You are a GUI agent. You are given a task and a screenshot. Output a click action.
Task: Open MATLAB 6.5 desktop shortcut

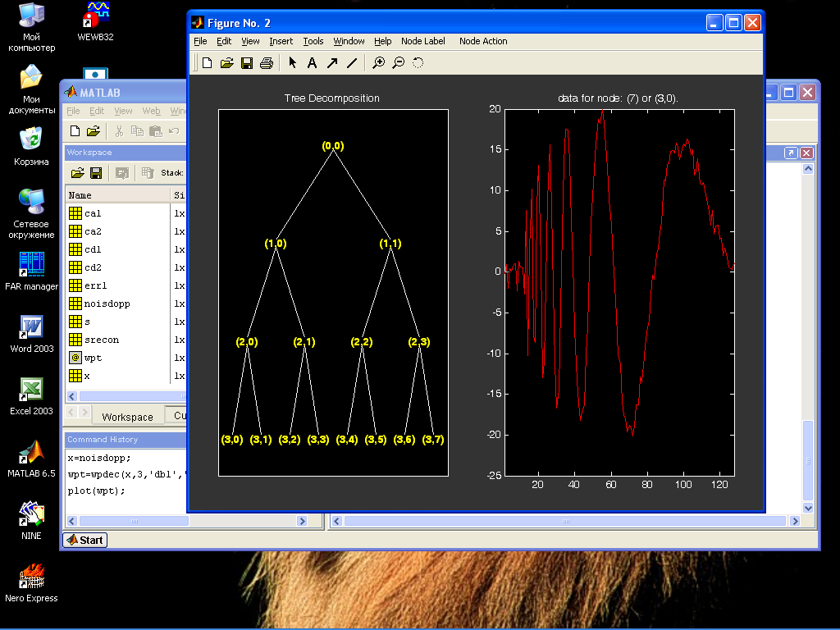pos(31,459)
